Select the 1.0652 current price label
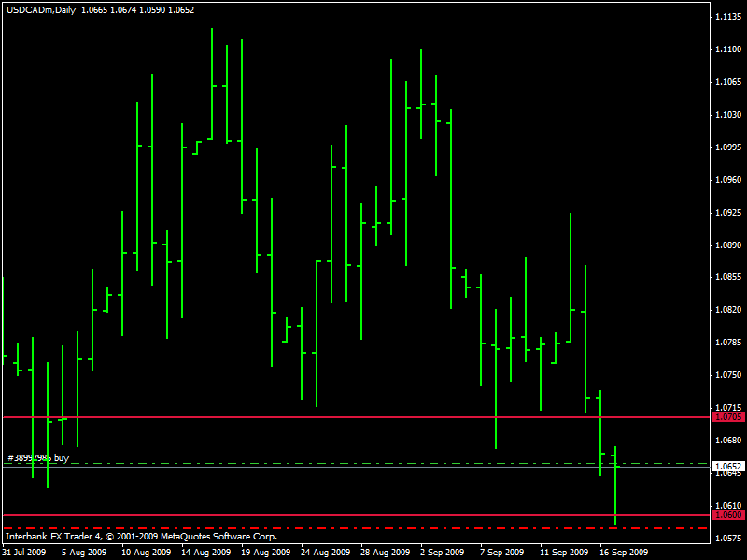 click(x=726, y=466)
